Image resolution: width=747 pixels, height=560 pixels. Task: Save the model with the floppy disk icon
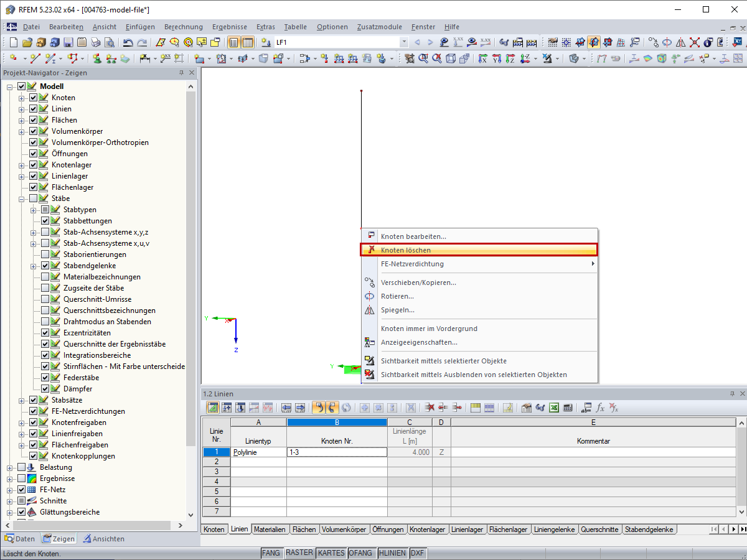[68, 42]
